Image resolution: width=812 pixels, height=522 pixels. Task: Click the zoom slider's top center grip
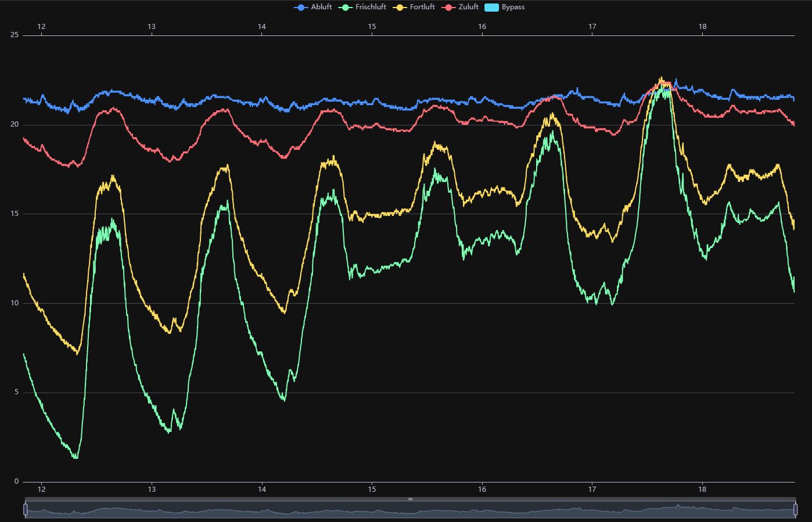[x=410, y=499]
